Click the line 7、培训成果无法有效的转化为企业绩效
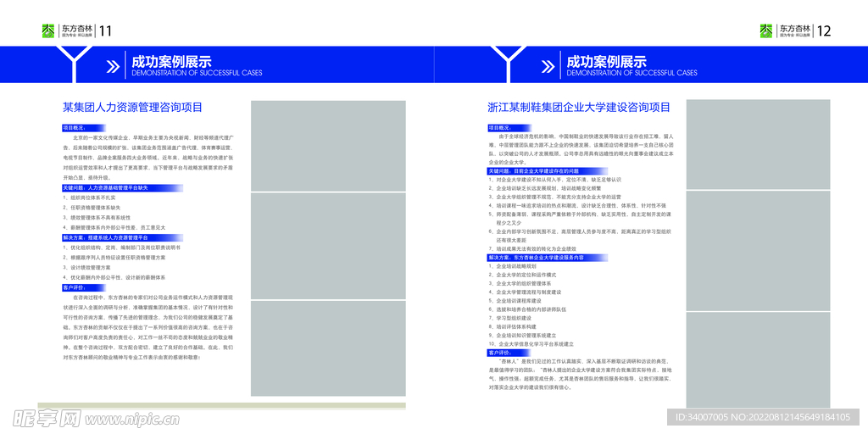Screen dimensions: 868x434 coord(532,249)
